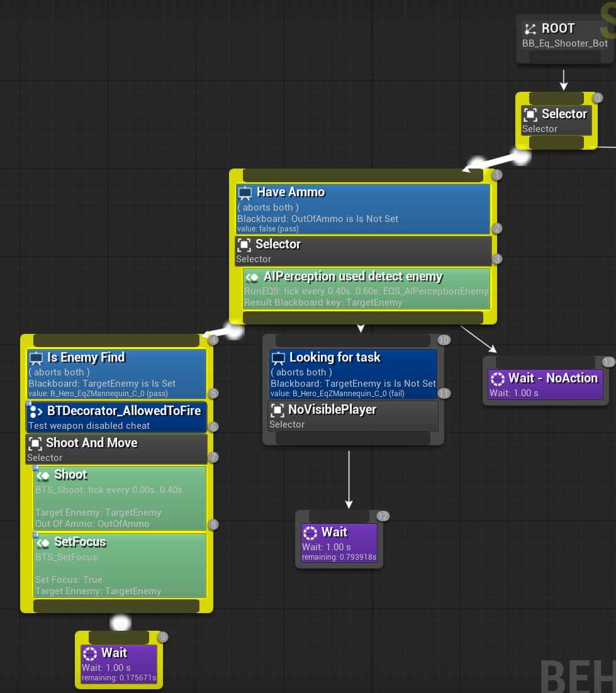Viewport: 616px width, 693px height.
Task: Select the Selector composite under Have Ammo
Action: [x=362, y=251]
